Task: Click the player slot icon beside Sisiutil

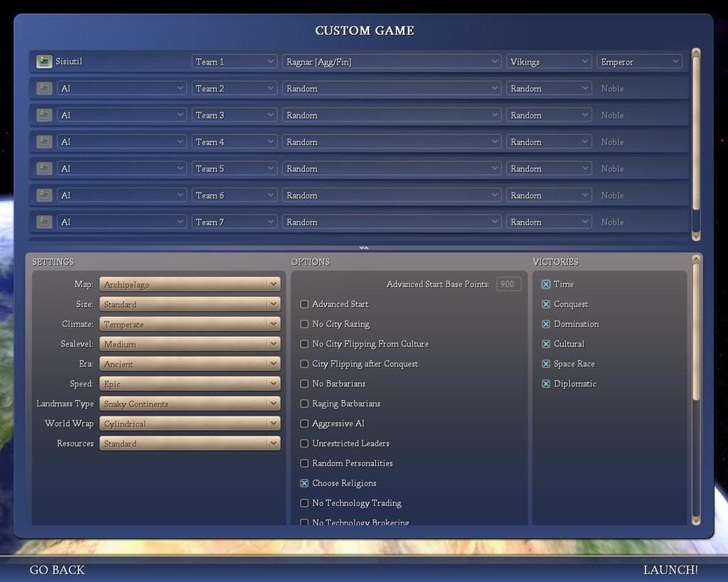Action: 44,61
